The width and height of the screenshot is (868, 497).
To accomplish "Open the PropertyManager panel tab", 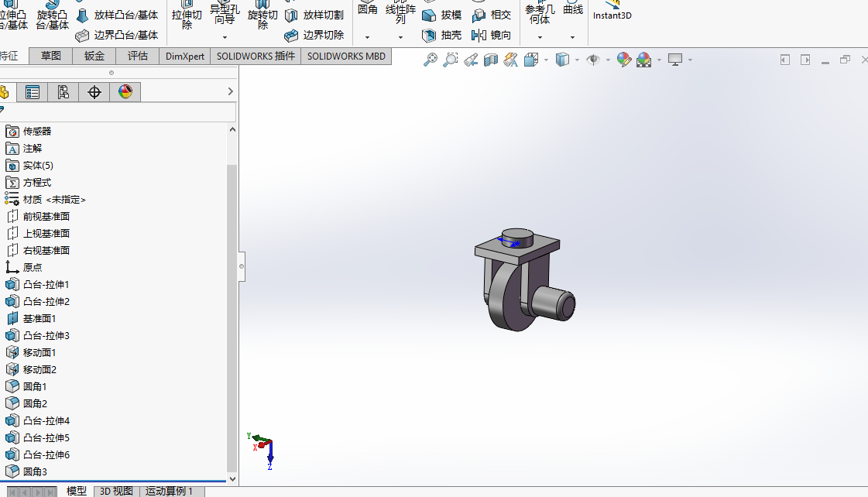I will [x=32, y=92].
